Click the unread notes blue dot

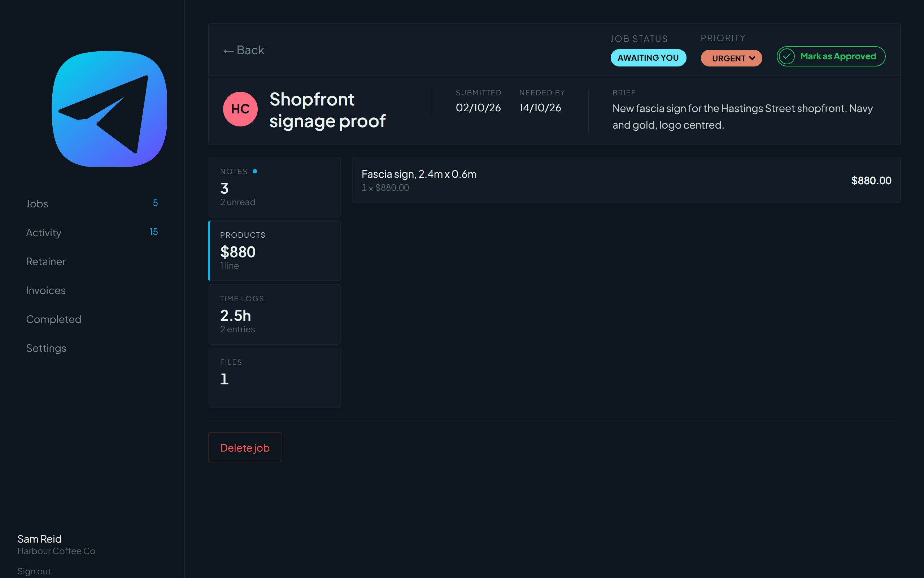(255, 171)
